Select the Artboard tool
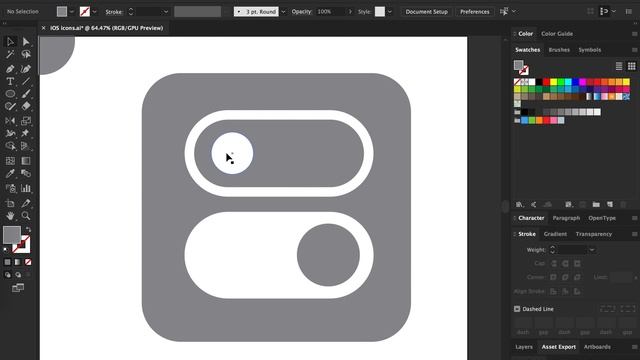Viewport: 640px width, 360px height. tap(10, 203)
